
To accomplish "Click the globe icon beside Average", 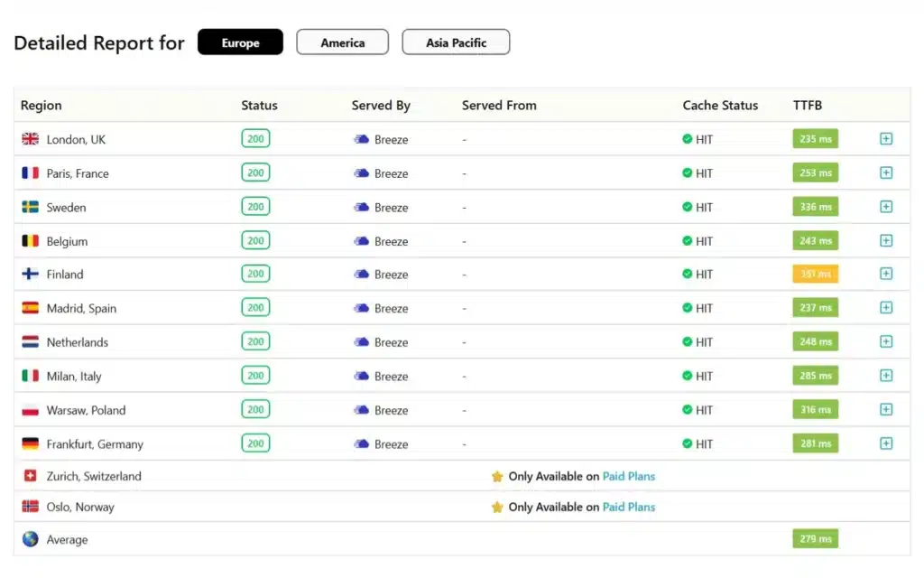I will [x=30, y=539].
